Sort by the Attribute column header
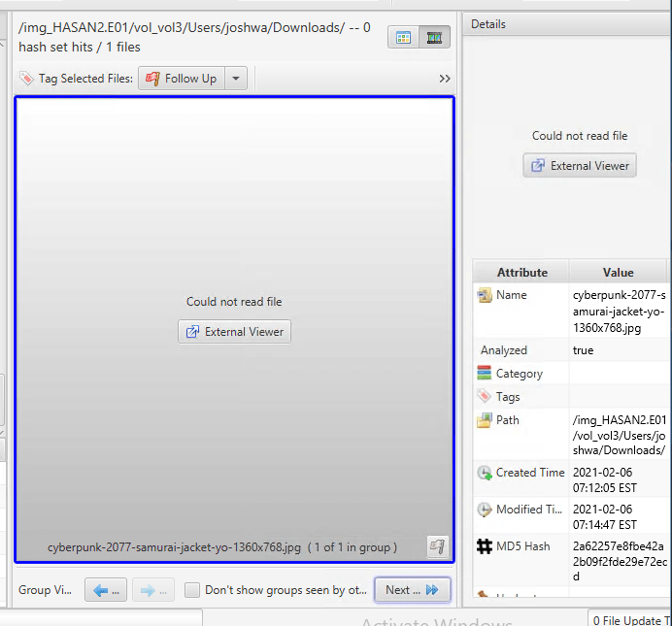Image resolution: width=672 pixels, height=626 pixels. 521,273
